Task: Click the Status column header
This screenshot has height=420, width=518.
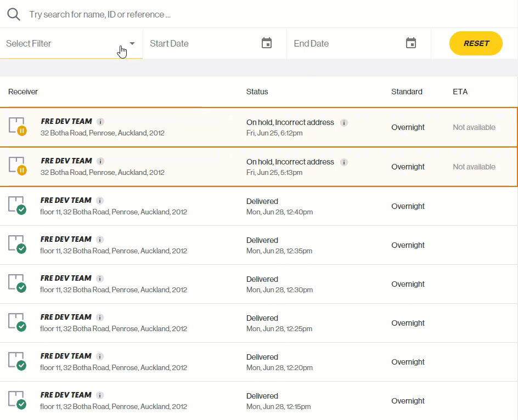Action: click(257, 92)
